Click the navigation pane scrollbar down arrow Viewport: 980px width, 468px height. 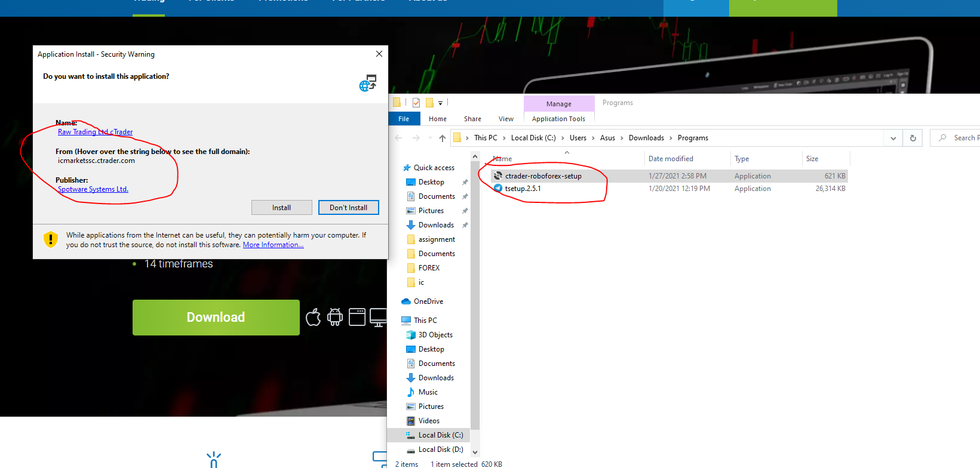click(x=475, y=452)
